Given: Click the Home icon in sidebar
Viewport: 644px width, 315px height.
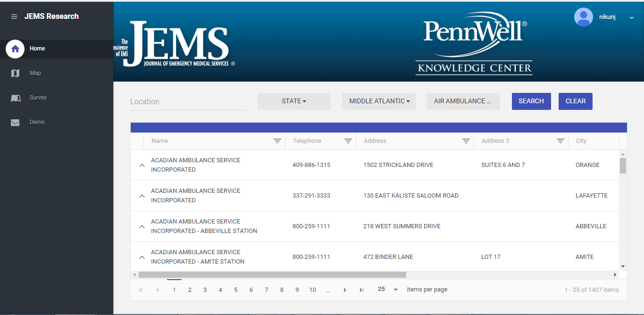Looking at the screenshot, I should 15,49.
